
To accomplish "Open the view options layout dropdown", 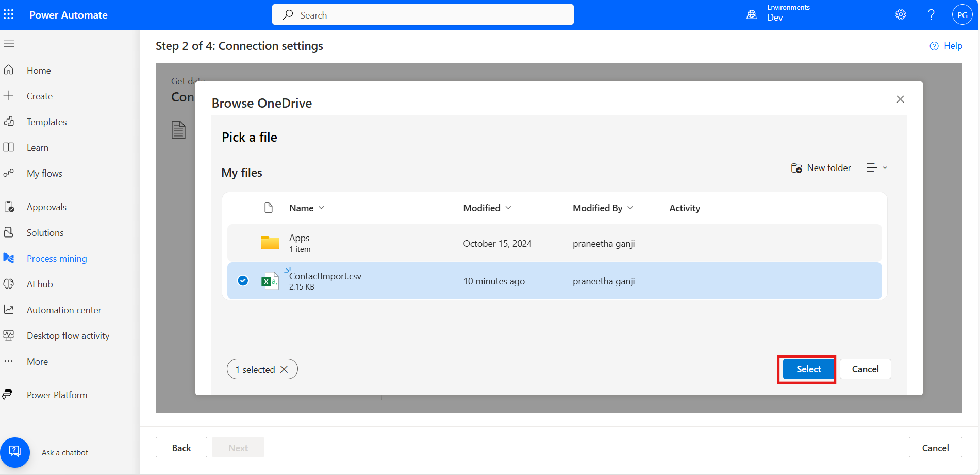I will [x=876, y=168].
